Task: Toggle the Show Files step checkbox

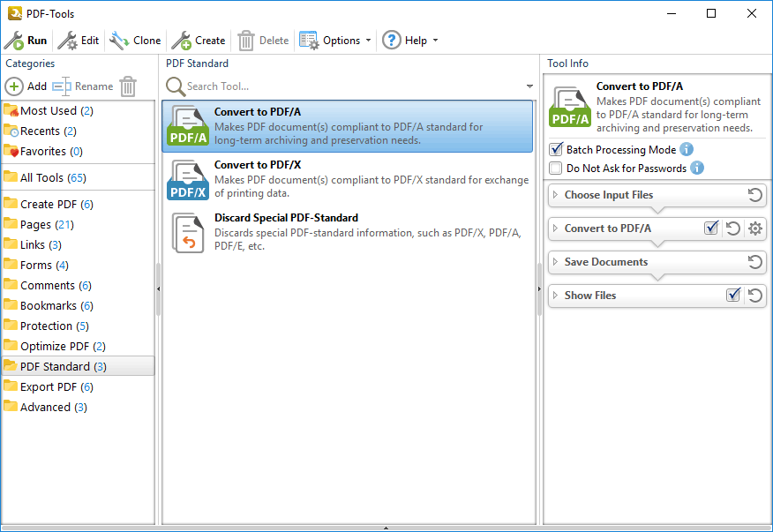Action: (x=733, y=295)
